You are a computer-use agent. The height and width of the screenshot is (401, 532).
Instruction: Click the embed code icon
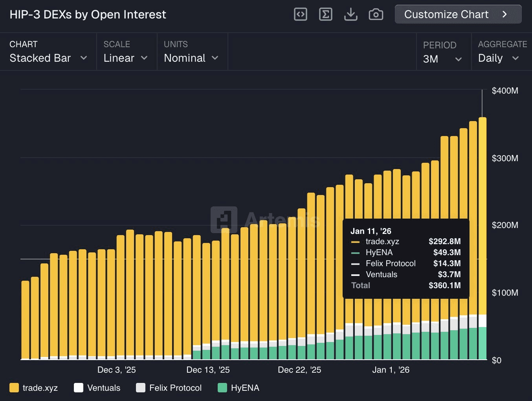pos(300,14)
